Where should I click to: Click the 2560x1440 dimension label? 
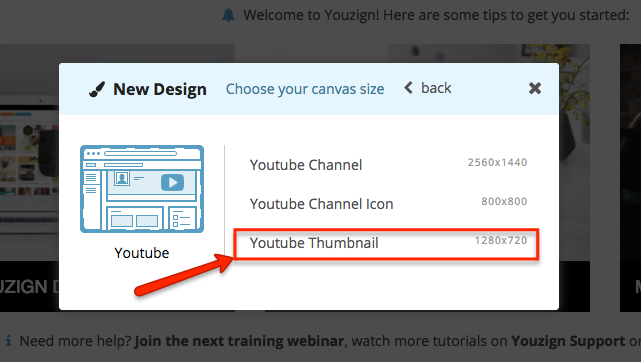pyautogui.click(x=498, y=162)
